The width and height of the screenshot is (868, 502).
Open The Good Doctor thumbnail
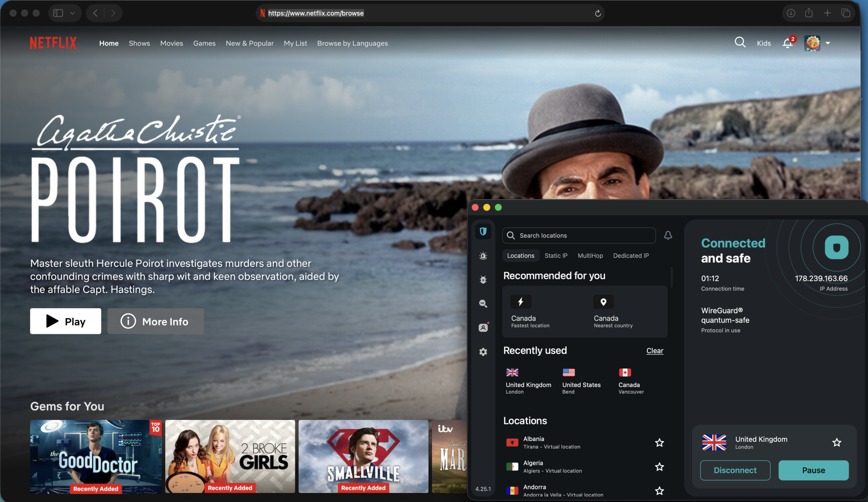pos(96,457)
